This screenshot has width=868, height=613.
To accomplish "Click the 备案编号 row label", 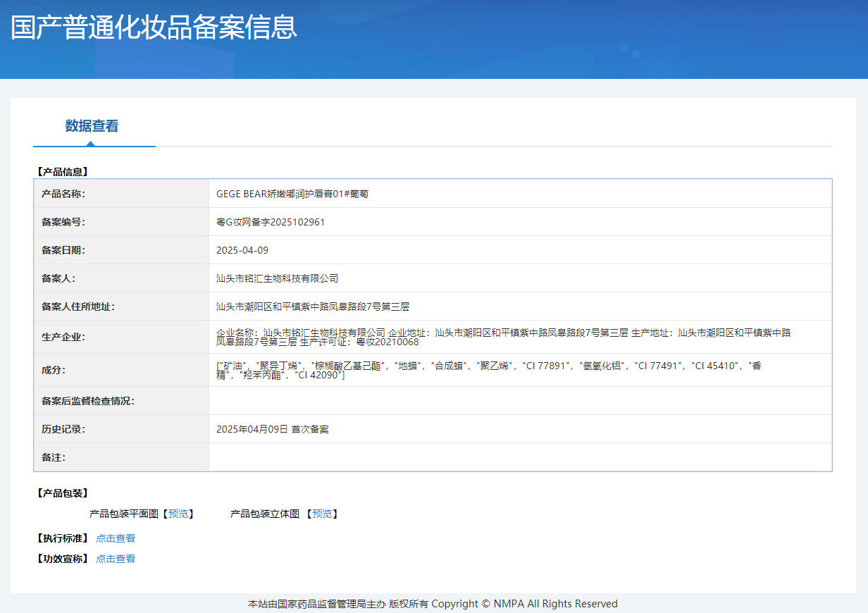I will coord(63,222).
